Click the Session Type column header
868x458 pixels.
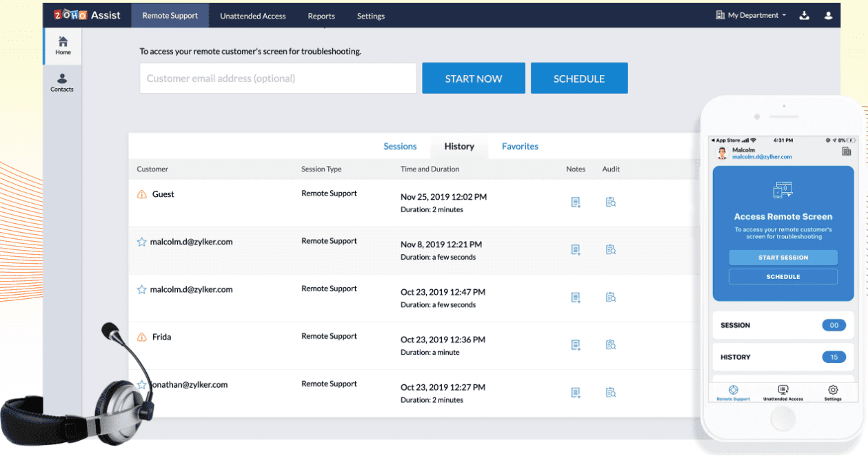321,169
